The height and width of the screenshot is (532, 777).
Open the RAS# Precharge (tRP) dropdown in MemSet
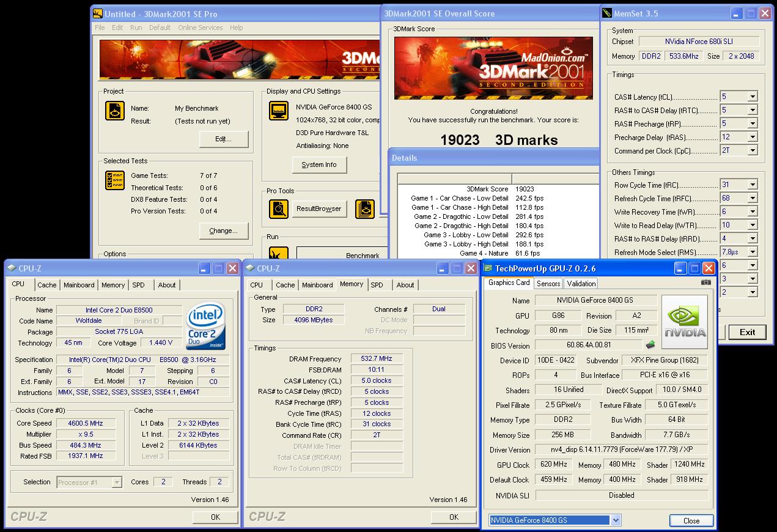click(753, 124)
